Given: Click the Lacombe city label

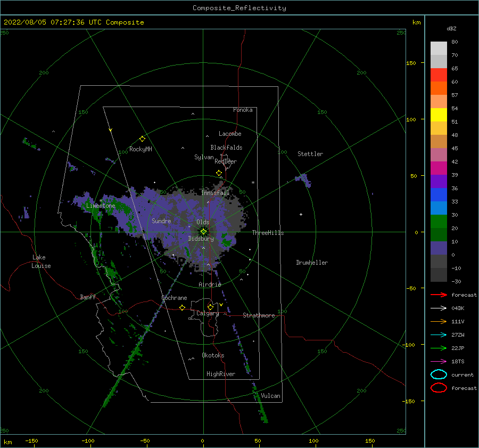Looking at the screenshot, I should tap(230, 134).
